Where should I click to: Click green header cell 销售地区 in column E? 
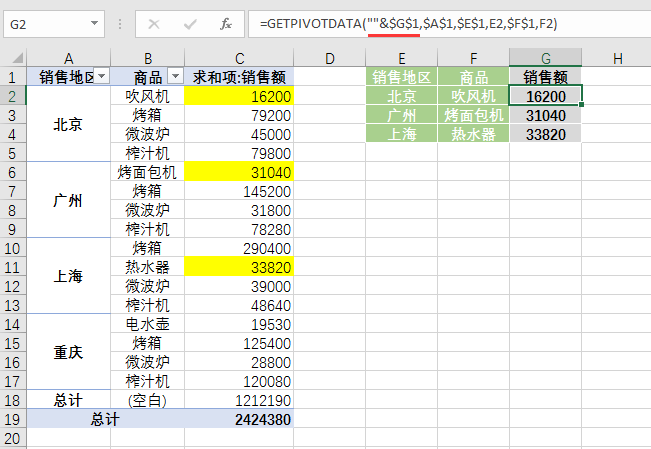pos(401,77)
